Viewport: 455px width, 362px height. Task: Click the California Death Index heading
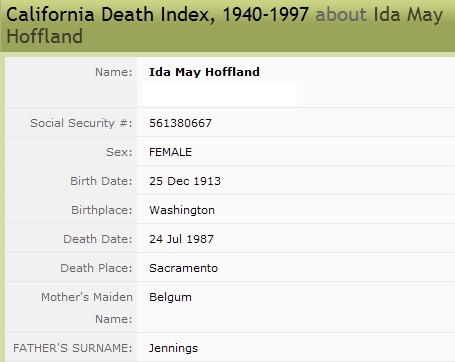(x=157, y=15)
